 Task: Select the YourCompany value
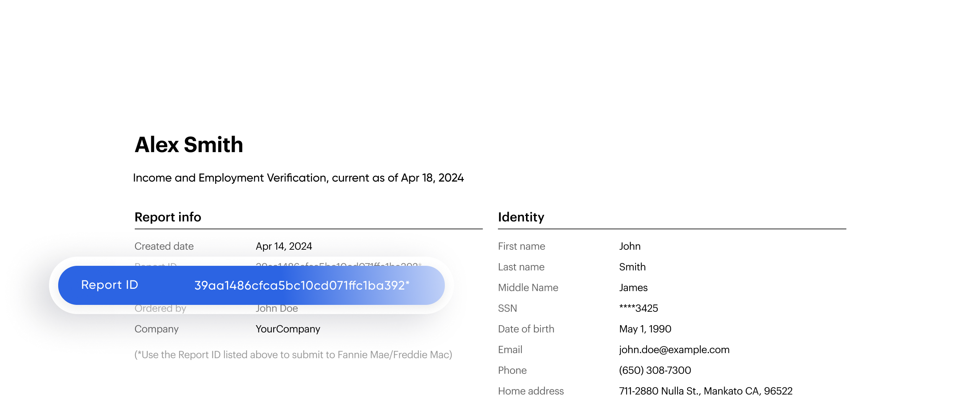tap(288, 329)
